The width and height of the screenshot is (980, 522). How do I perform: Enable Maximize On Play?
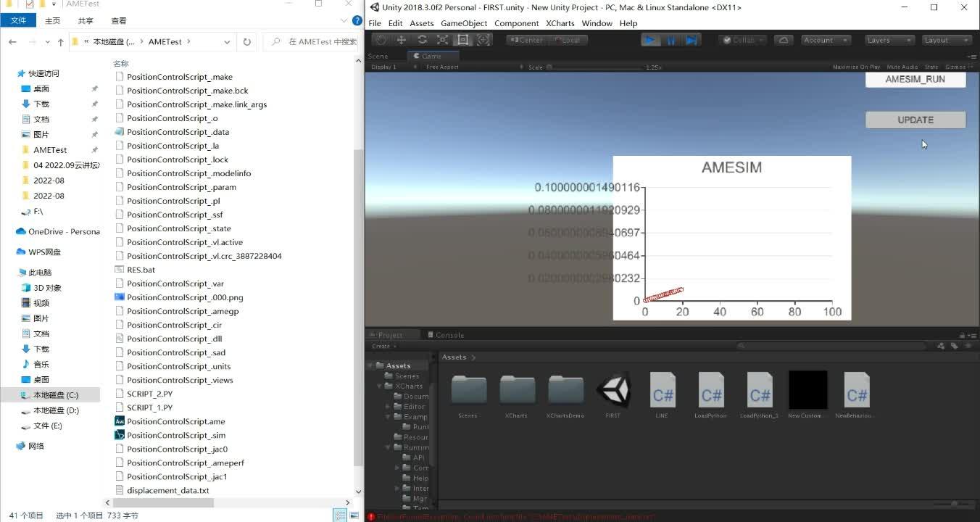click(855, 66)
